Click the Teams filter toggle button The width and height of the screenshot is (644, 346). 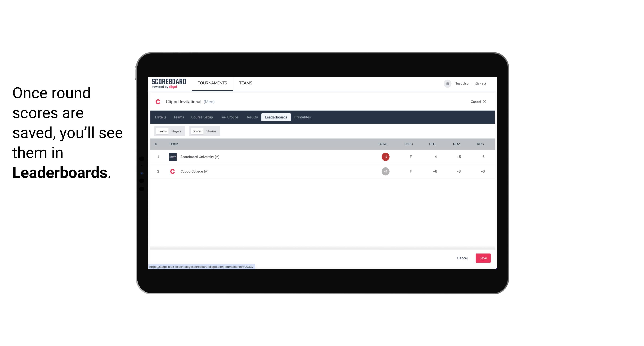161,131
